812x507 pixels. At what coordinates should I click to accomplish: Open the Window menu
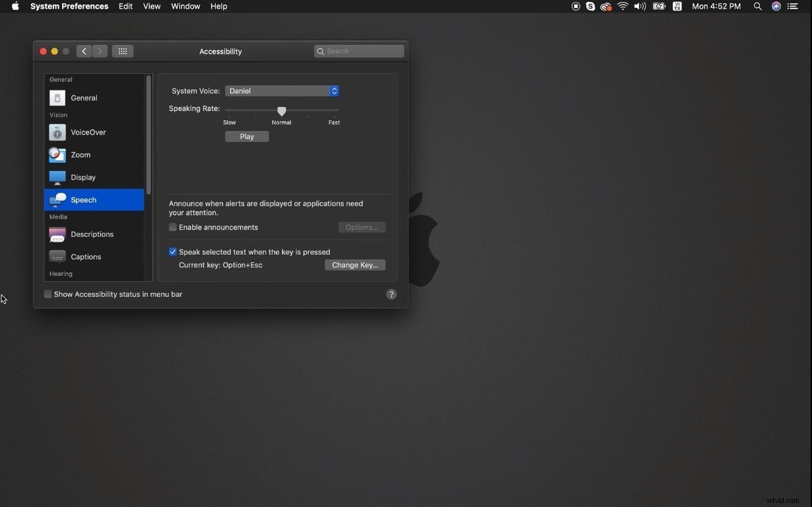point(185,6)
